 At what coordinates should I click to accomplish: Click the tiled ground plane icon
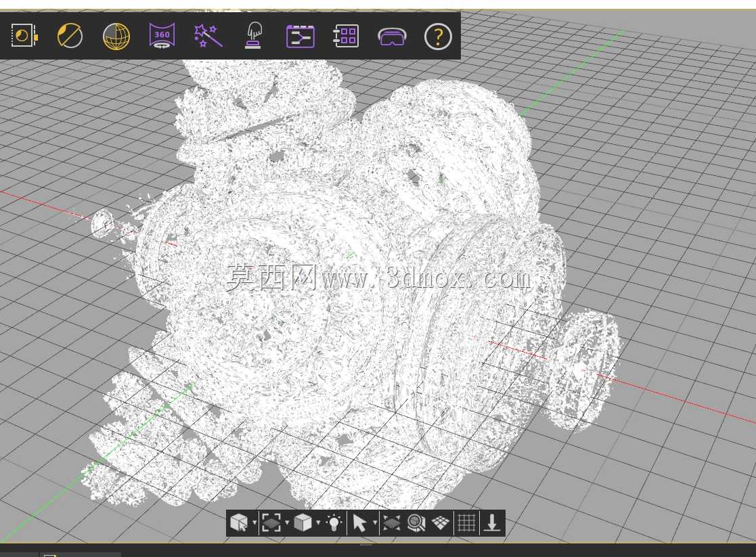[441, 522]
